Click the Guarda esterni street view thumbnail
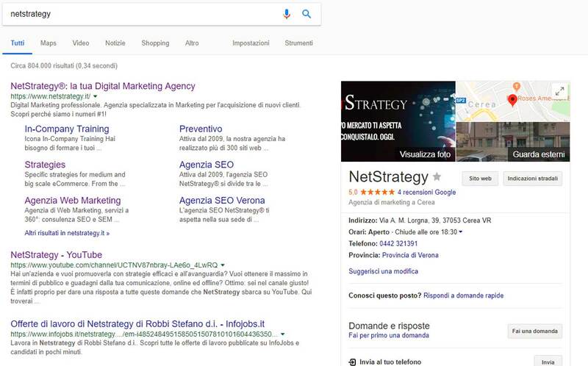The width and height of the screenshot is (588, 366). click(513, 142)
